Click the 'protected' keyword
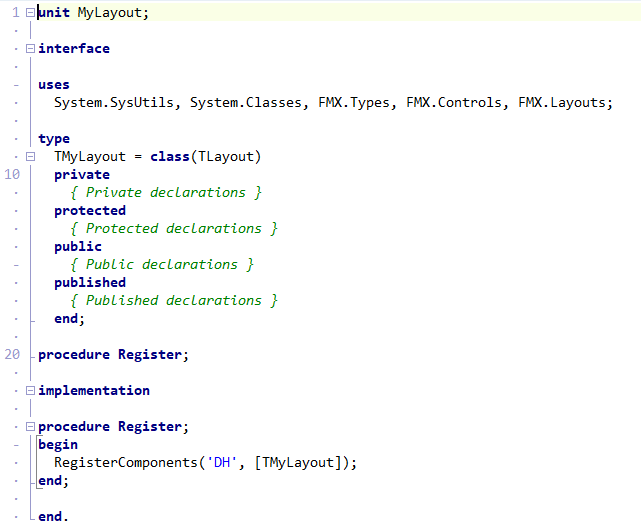Screen dimensions: 641x532 pyautogui.click(x=90, y=211)
